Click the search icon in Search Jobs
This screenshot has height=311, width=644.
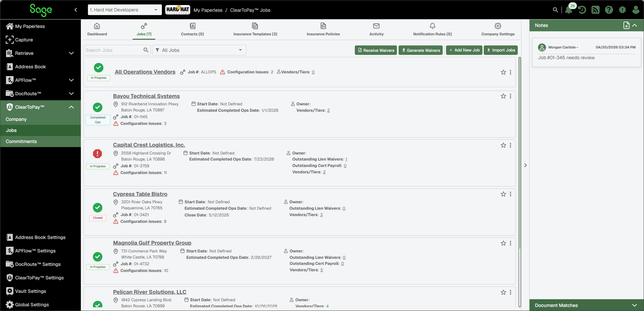click(x=146, y=50)
